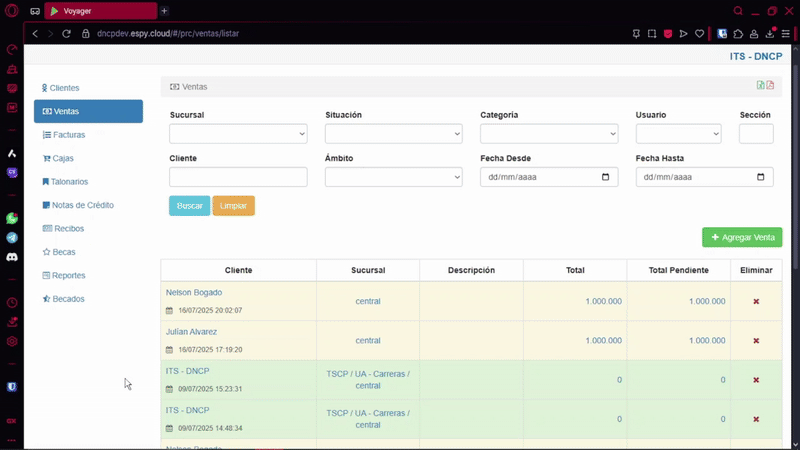The image size is (800, 450).
Task: Open Discord from the sidebar
Action: (12, 257)
